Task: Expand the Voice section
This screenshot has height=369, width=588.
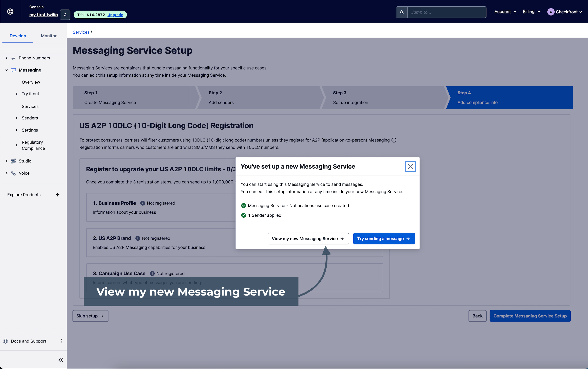Action: pyautogui.click(x=7, y=173)
